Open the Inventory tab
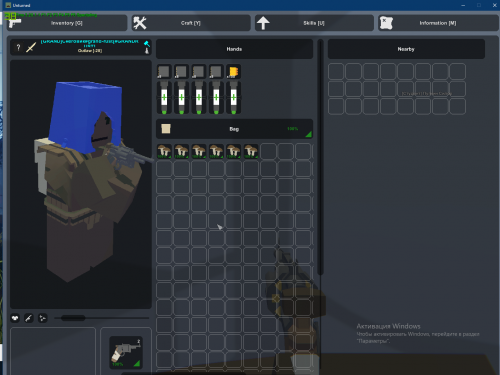This screenshot has width=500, height=375. [x=67, y=23]
